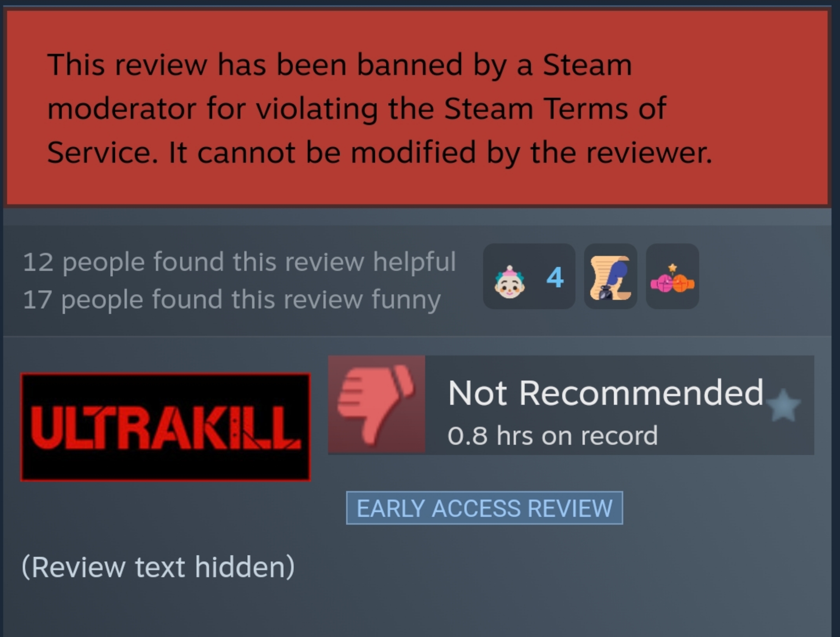This screenshot has width=840, height=637.
Task: Click the word moderator in the banner
Action: point(122,108)
